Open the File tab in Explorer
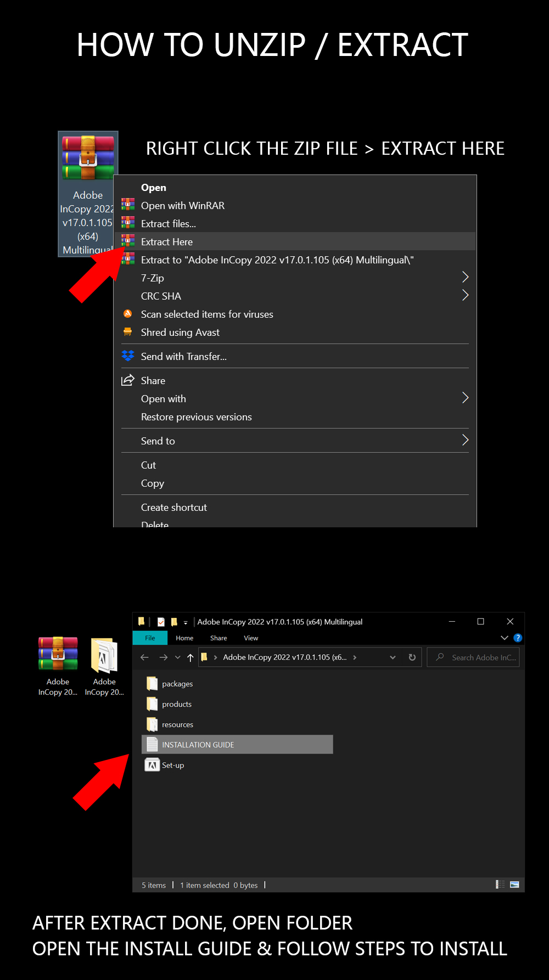Image resolution: width=549 pixels, height=980 pixels. (x=150, y=638)
